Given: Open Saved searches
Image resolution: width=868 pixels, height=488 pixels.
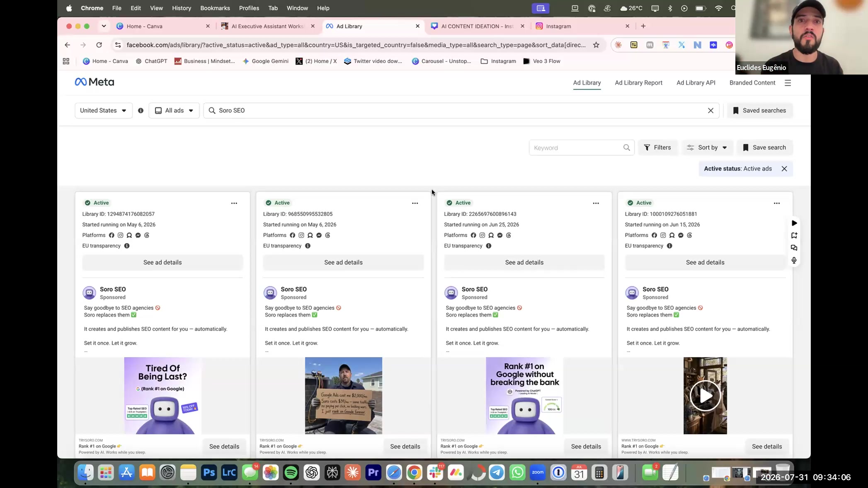Looking at the screenshot, I should 760,111.
